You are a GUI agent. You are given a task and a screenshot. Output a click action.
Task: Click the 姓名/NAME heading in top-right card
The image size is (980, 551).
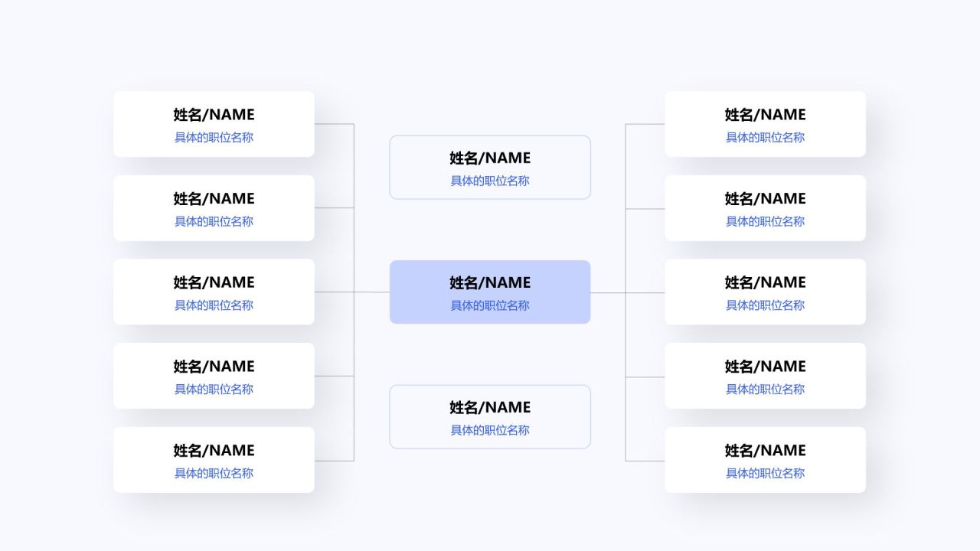(x=765, y=115)
